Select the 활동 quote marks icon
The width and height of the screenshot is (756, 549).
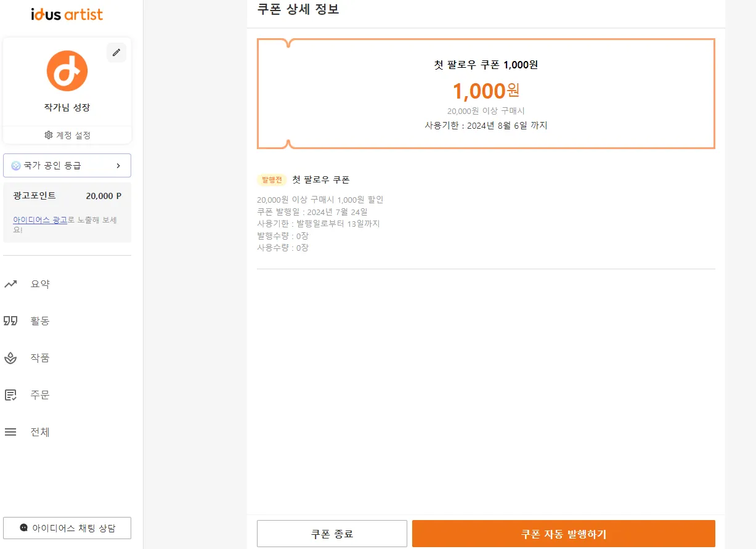pyautogui.click(x=10, y=321)
